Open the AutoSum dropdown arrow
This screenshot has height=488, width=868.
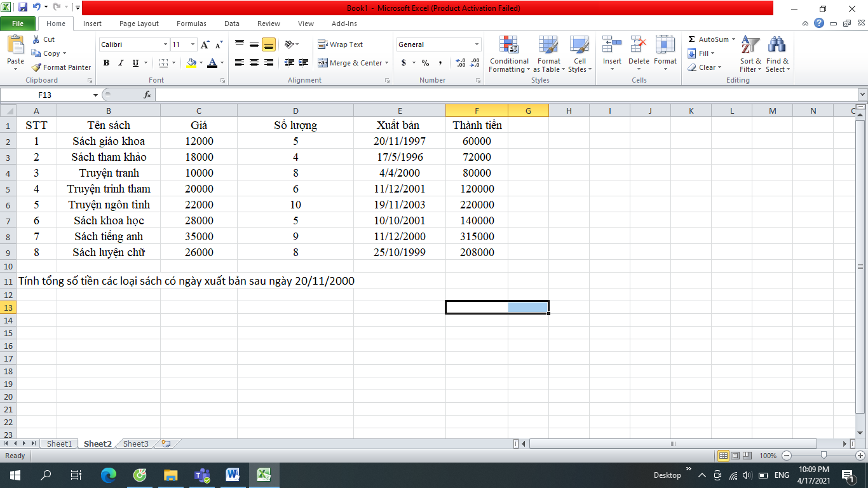coord(733,39)
